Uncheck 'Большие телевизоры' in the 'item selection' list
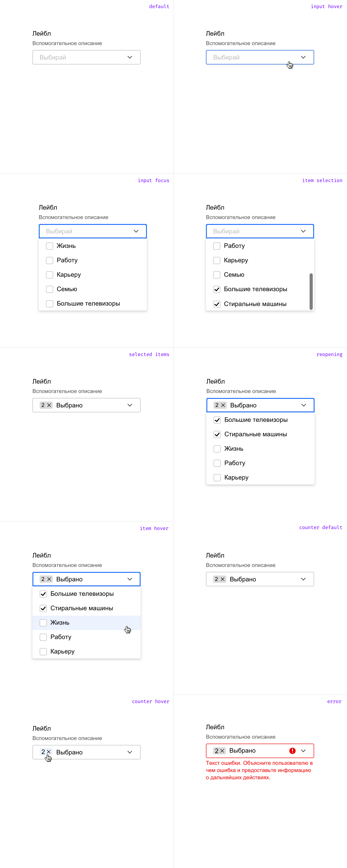Screen dimensions: 347x868 coord(217,289)
